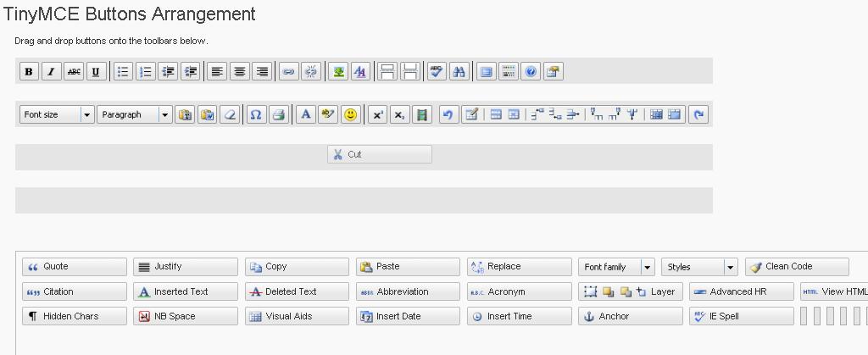Image resolution: width=868 pixels, height=355 pixels.
Task: Click the yellow smiley emoticons icon
Action: [x=350, y=114]
